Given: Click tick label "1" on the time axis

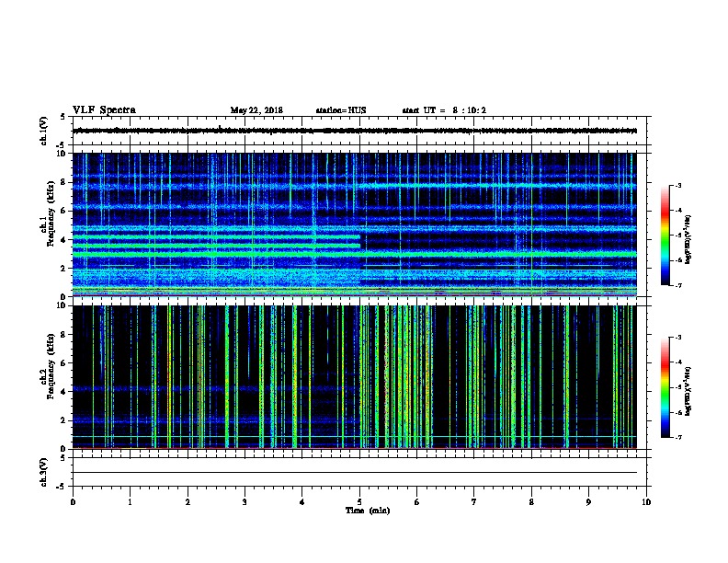Looking at the screenshot, I should point(130,502).
